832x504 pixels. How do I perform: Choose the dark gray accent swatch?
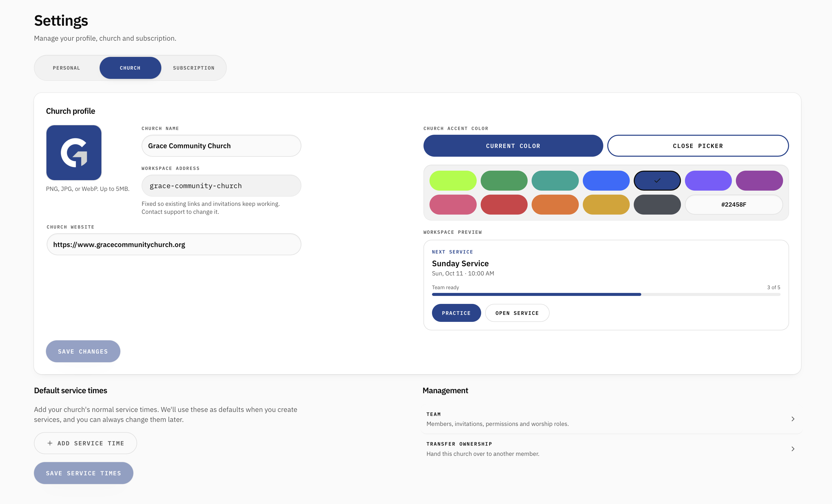657,204
